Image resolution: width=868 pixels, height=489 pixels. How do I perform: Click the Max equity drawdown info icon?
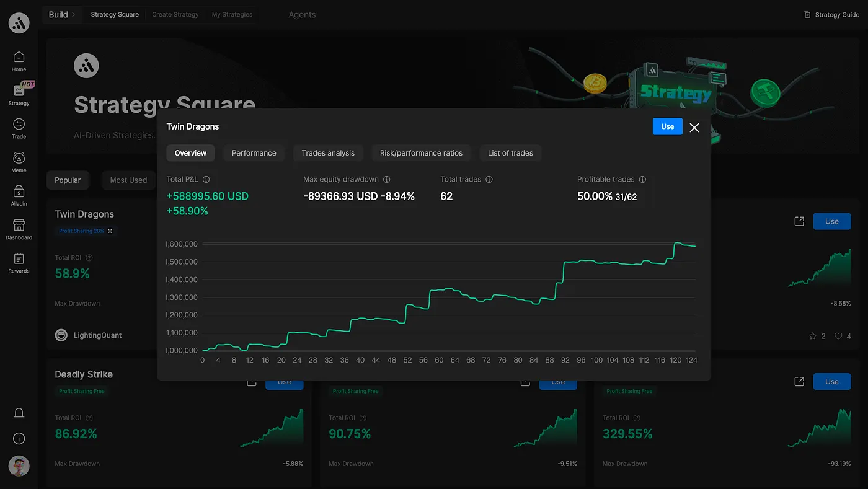pos(387,179)
